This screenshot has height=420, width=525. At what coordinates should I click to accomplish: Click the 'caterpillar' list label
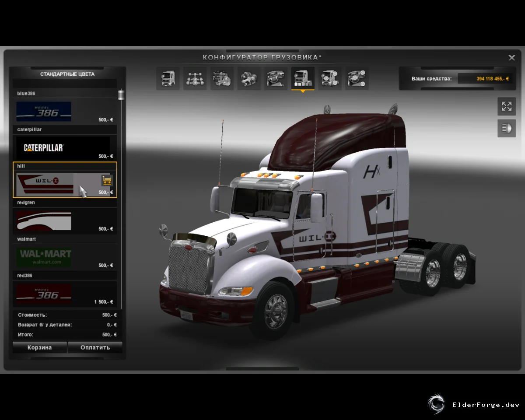29,129
